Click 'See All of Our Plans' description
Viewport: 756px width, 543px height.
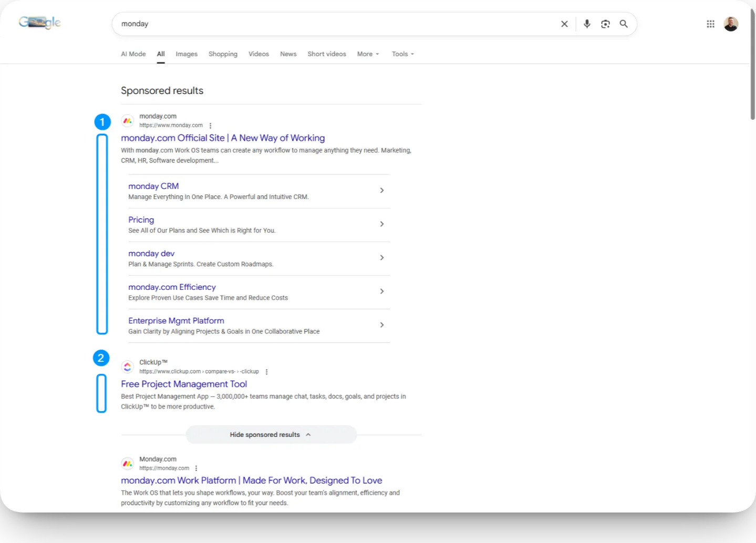[x=202, y=231]
